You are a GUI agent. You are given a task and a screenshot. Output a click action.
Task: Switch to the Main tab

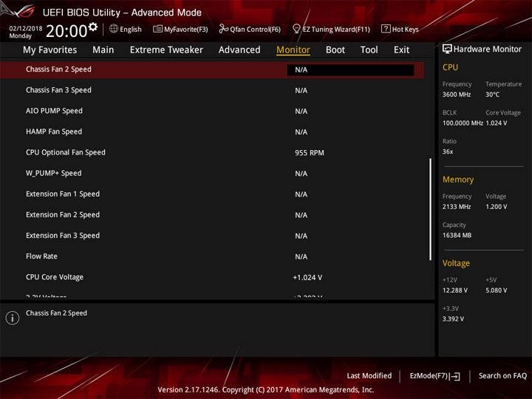pos(103,50)
